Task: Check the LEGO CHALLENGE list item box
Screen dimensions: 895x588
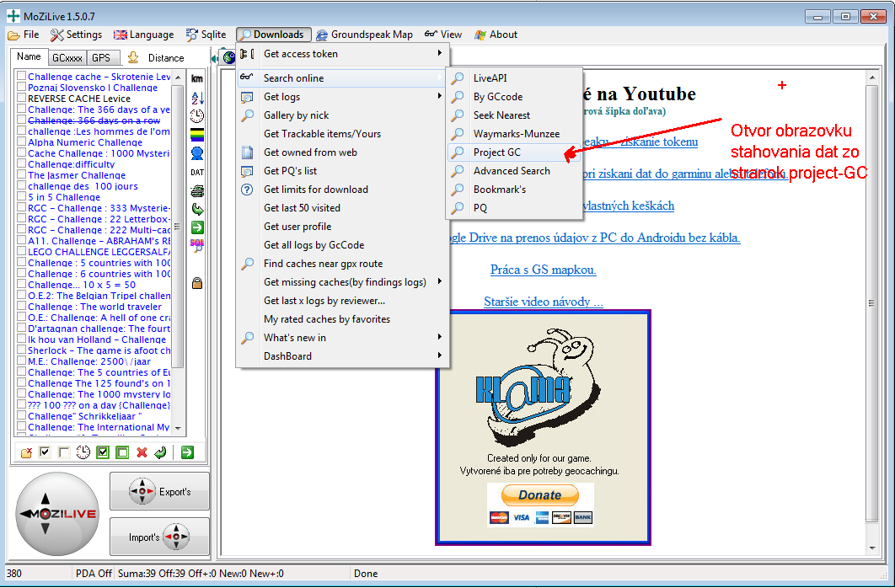Action: pyautogui.click(x=21, y=252)
